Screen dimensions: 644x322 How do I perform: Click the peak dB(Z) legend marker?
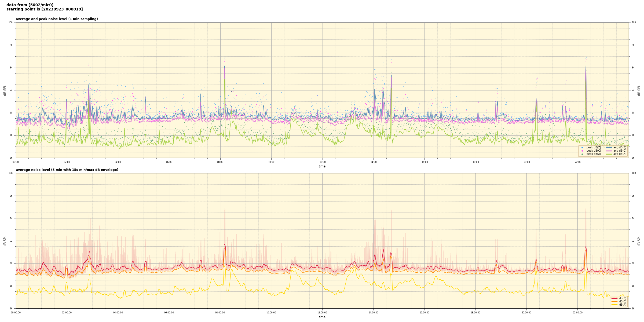tap(582, 148)
